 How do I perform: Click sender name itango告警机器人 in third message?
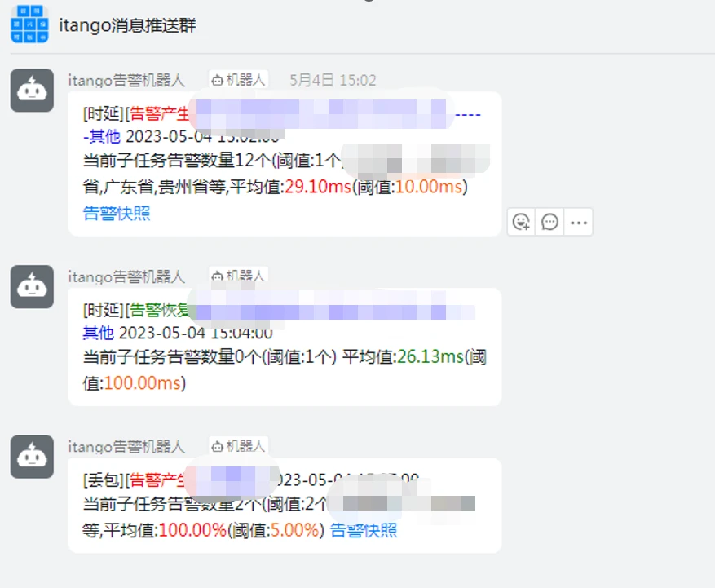tap(126, 447)
